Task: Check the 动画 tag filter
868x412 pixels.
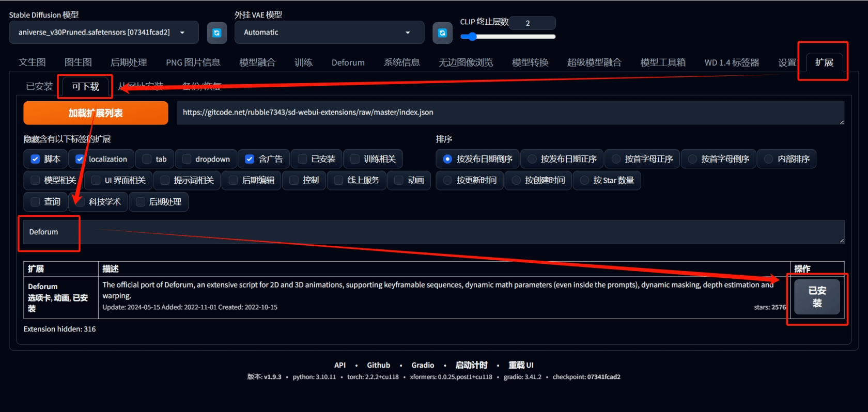Action: click(x=398, y=180)
